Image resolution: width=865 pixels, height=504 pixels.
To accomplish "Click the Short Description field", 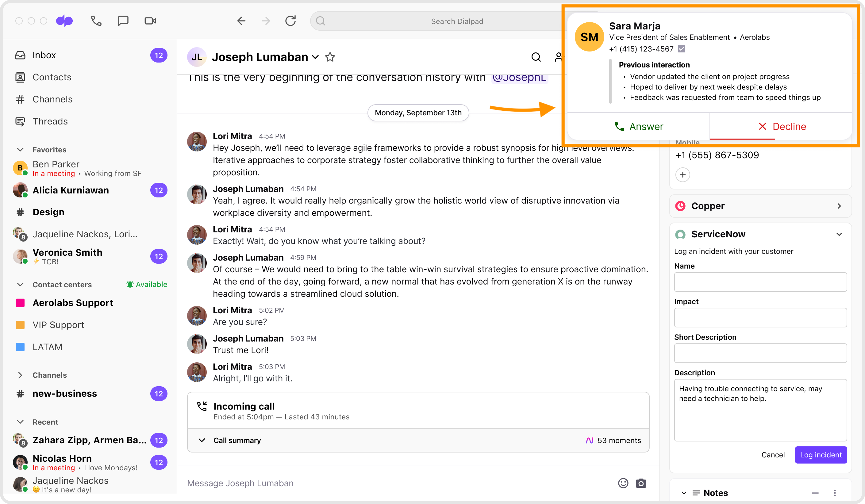I will click(760, 353).
